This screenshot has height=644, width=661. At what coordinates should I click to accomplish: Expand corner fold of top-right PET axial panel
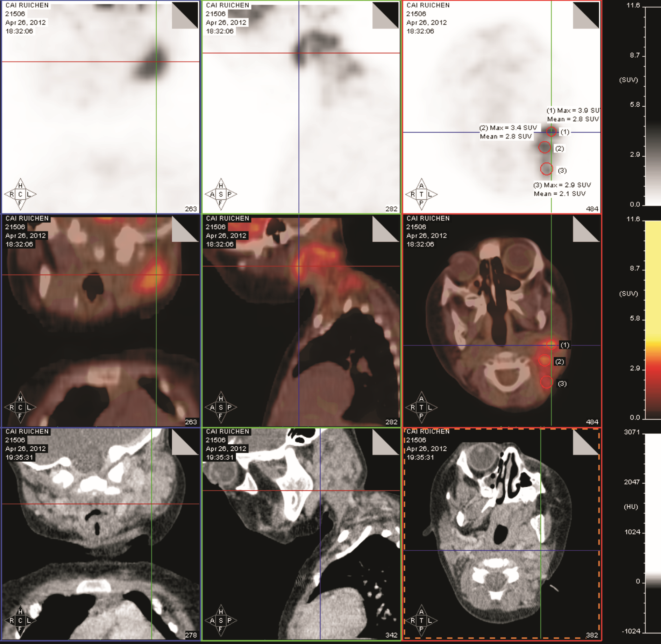(x=586, y=15)
